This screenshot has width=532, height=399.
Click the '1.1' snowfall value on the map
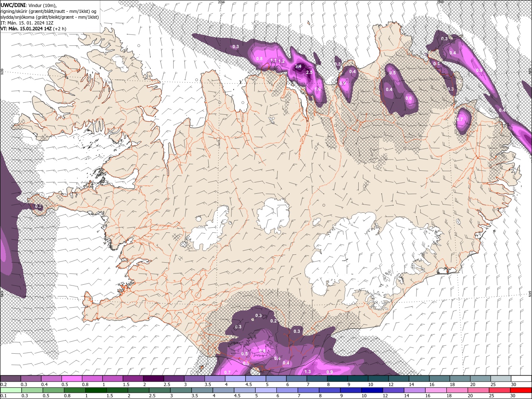click(x=273, y=61)
